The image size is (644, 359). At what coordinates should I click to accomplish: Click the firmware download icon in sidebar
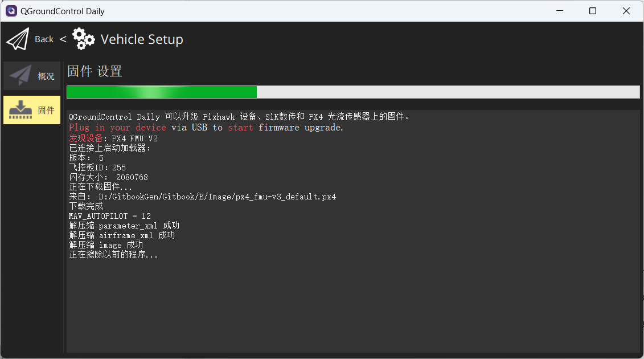(x=20, y=110)
